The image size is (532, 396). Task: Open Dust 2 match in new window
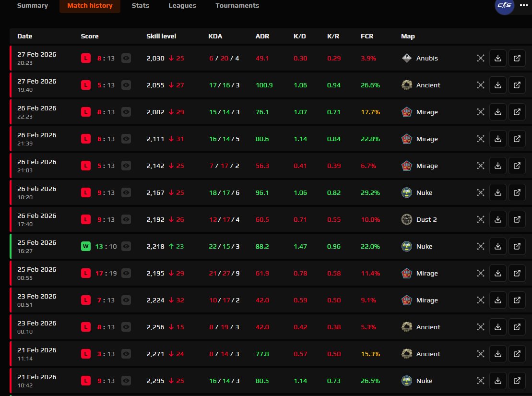pos(517,219)
